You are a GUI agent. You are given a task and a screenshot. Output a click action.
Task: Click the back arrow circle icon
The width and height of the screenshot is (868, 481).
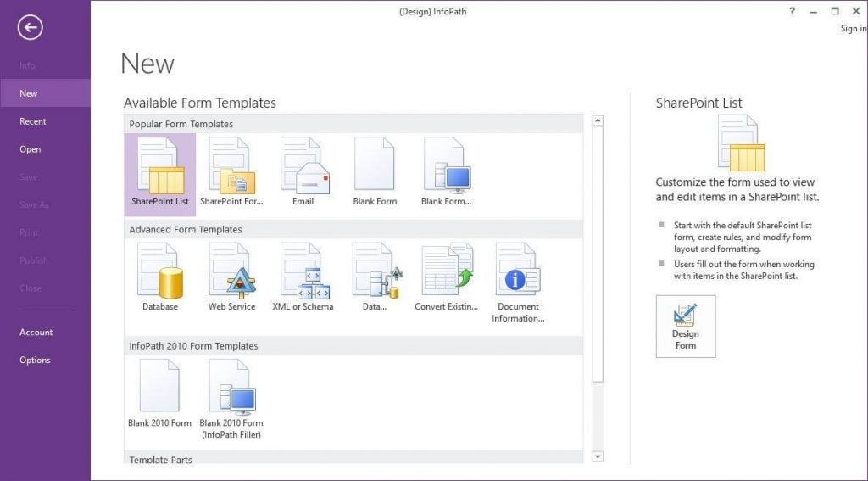(x=30, y=27)
